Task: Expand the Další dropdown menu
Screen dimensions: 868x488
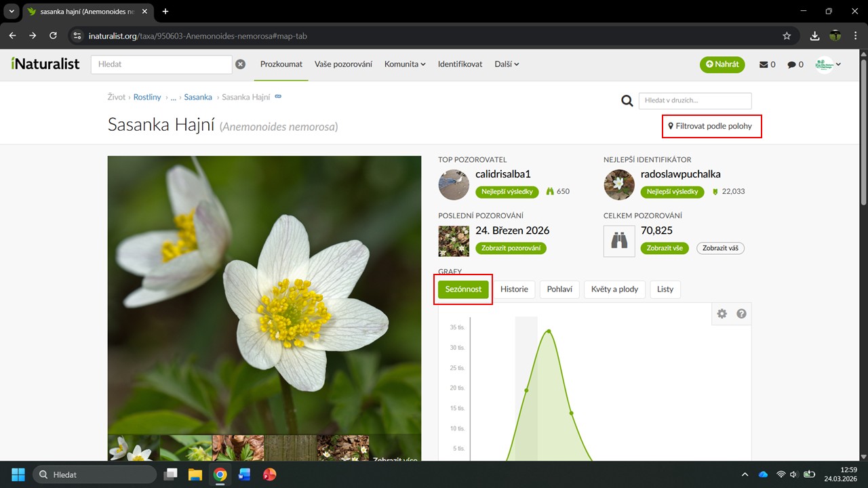Action: click(507, 64)
